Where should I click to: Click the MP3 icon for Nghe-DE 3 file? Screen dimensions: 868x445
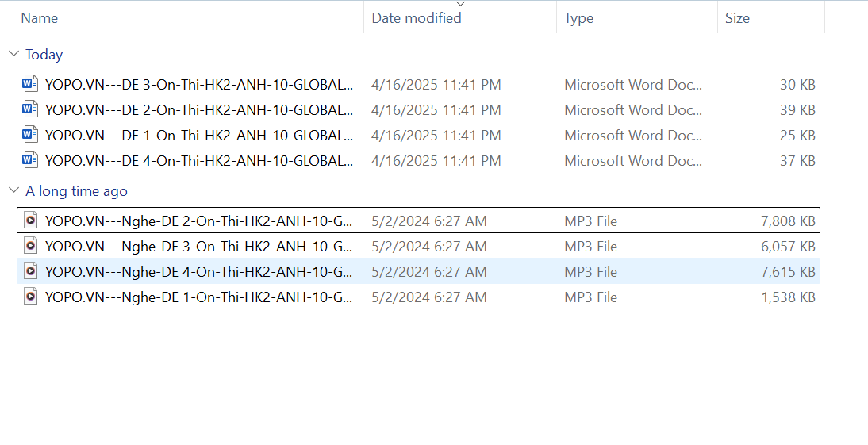click(x=30, y=246)
